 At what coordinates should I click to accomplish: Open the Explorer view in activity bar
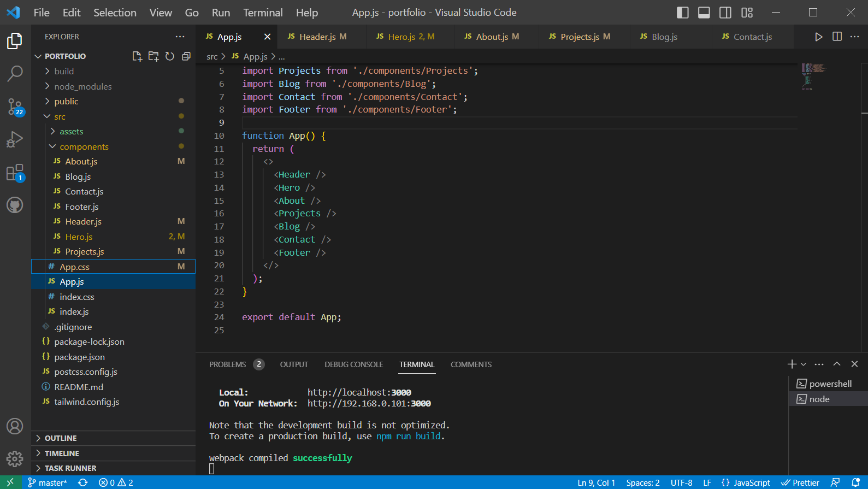(15, 41)
